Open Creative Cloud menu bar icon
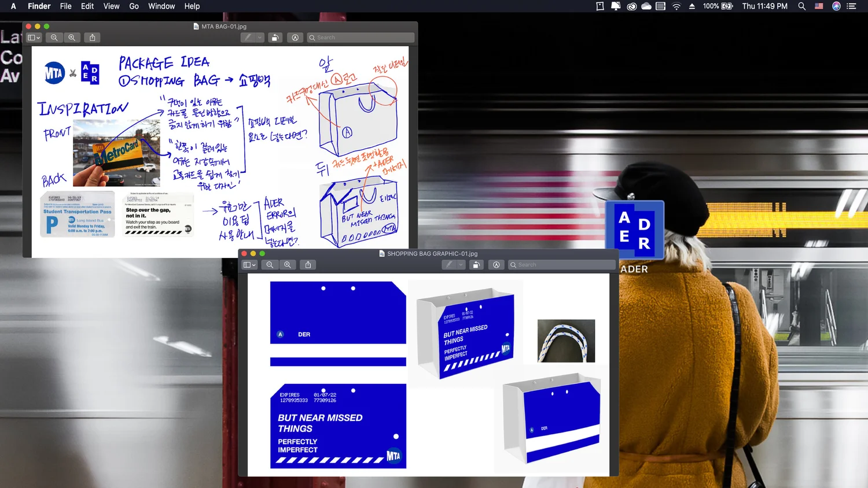 (x=632, y=6)
